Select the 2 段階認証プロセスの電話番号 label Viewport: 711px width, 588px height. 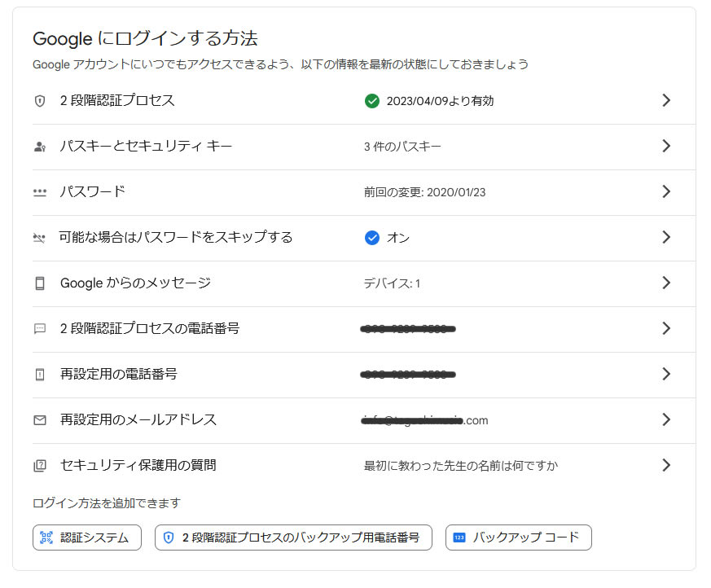pyautogui.click(x=150, y=328)
